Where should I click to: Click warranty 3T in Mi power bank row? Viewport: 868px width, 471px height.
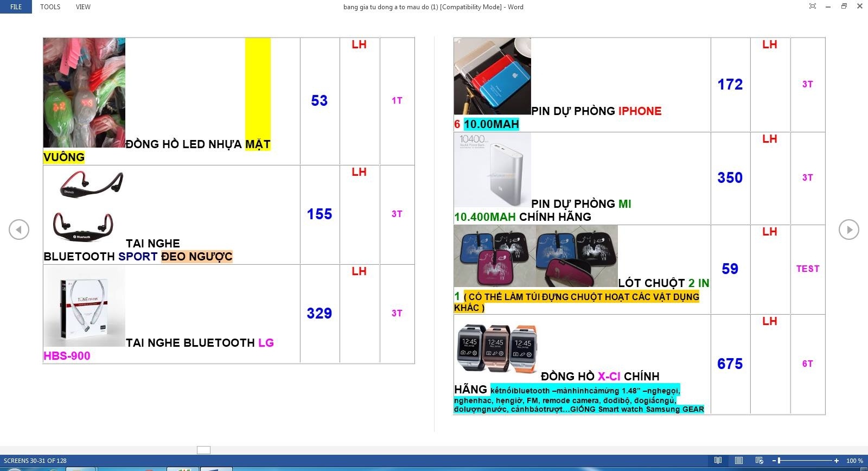tap(808, 178)
